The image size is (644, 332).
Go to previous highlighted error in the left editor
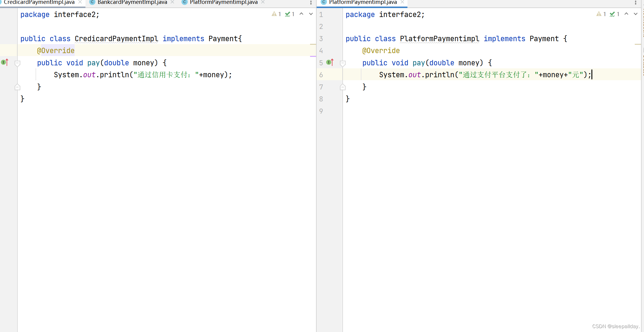coord(301,14)
